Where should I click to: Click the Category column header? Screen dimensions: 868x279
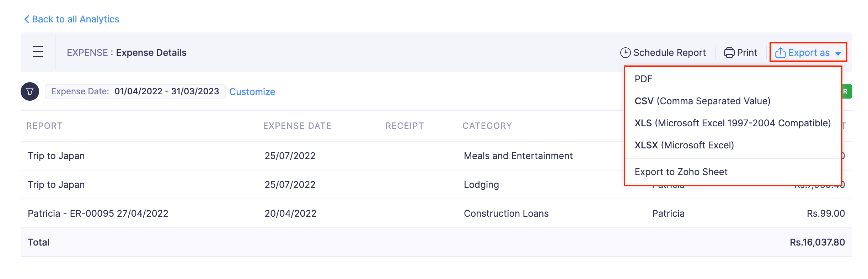(487, 126)
